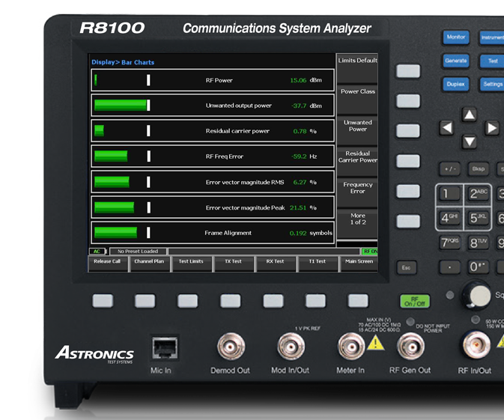Image resolution: width=504 pixels, height=420 pixels.
Task: Select the TX Test tab
Action: 233,262
